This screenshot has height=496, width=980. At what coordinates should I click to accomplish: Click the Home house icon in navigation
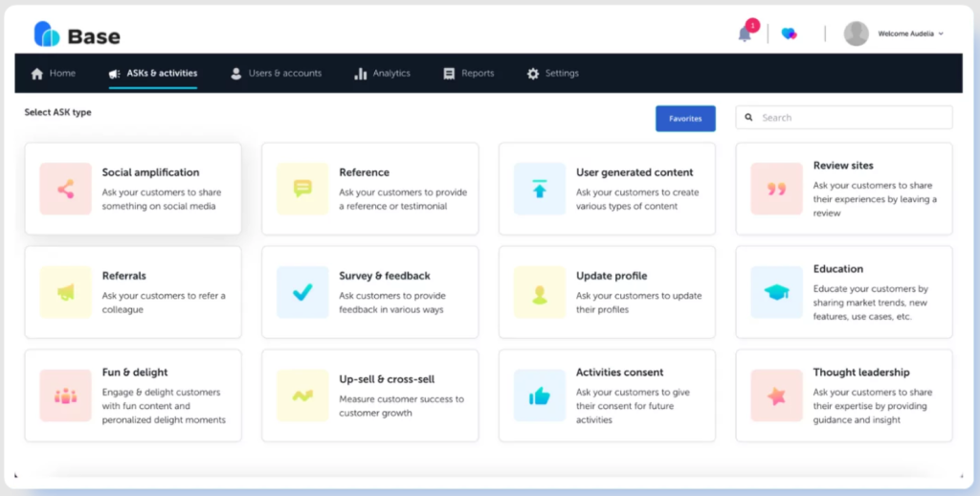point(37,74)
